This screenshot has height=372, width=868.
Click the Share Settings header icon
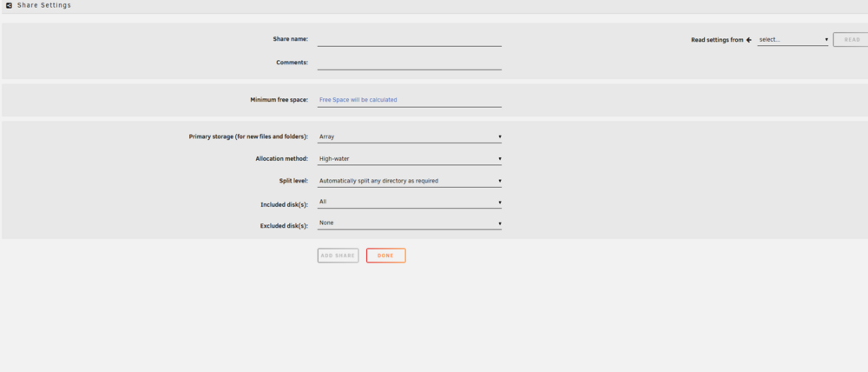click(9, 5)
